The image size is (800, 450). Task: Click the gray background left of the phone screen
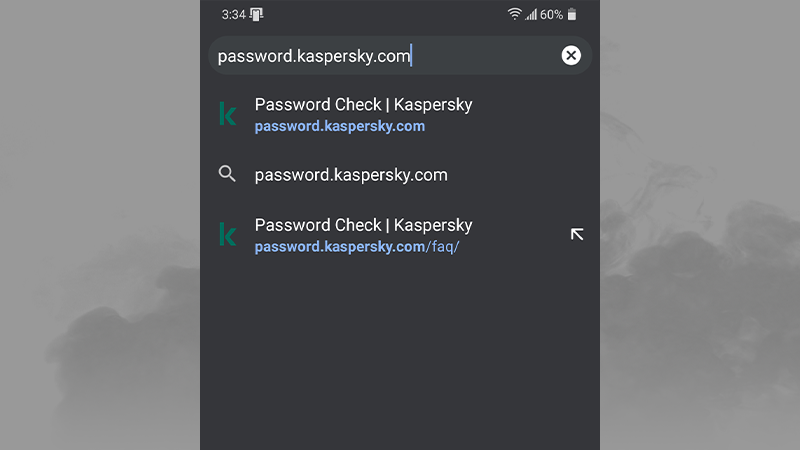(x=100, y=225)
